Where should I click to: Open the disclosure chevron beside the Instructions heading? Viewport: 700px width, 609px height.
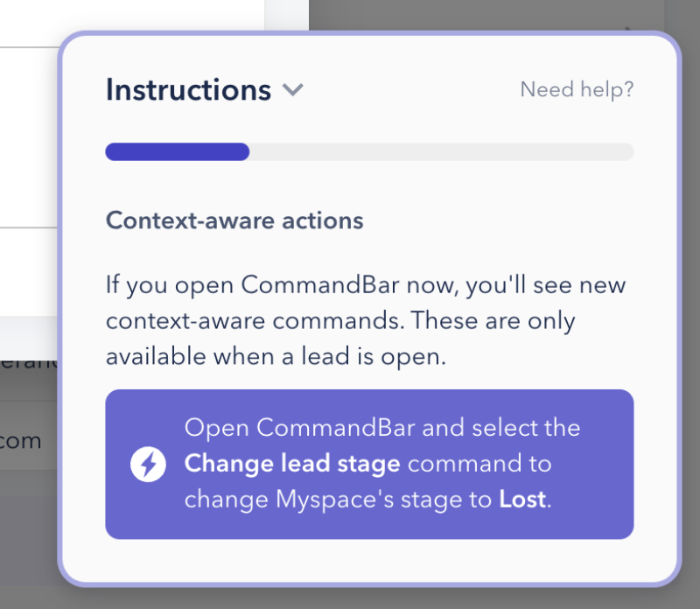(x=293, y=90)
